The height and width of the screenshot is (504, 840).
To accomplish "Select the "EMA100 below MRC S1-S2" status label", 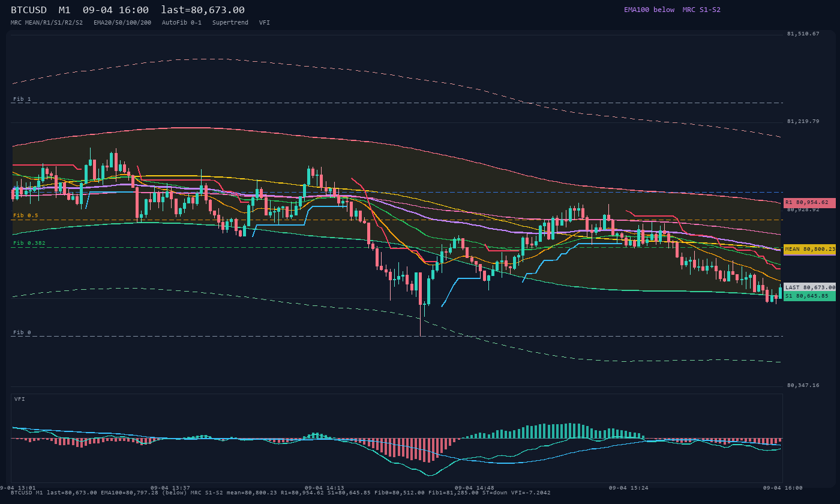I will (x=672, y=10).
